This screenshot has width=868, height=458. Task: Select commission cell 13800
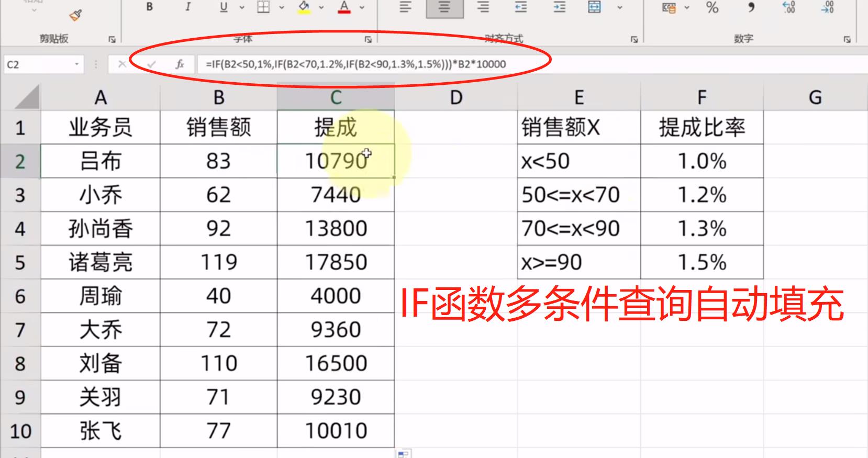point(336,229)
